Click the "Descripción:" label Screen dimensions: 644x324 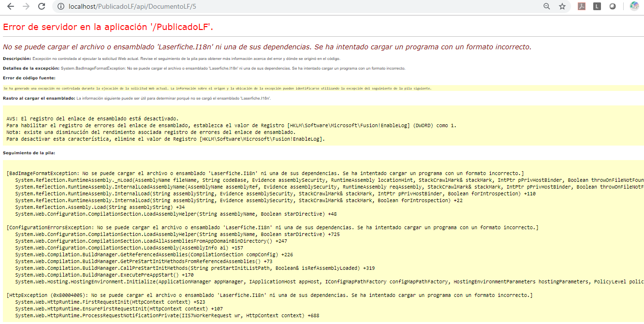[17, 59]
